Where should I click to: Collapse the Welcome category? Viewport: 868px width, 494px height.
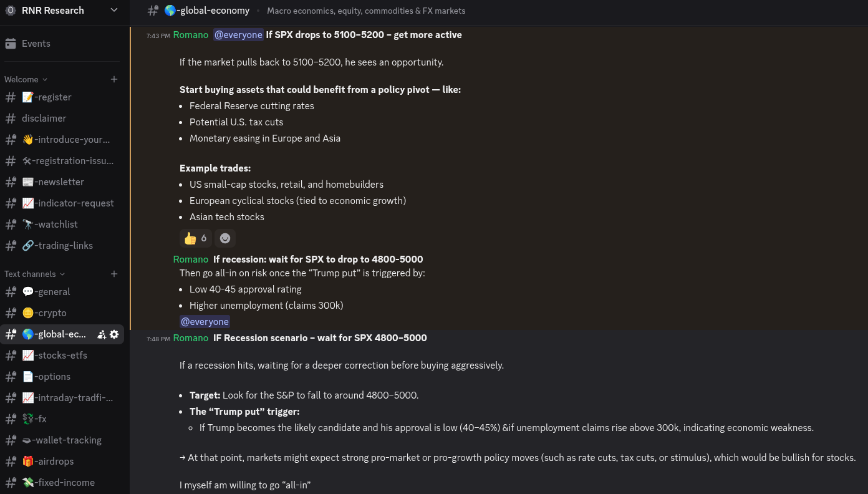(26, 79)
